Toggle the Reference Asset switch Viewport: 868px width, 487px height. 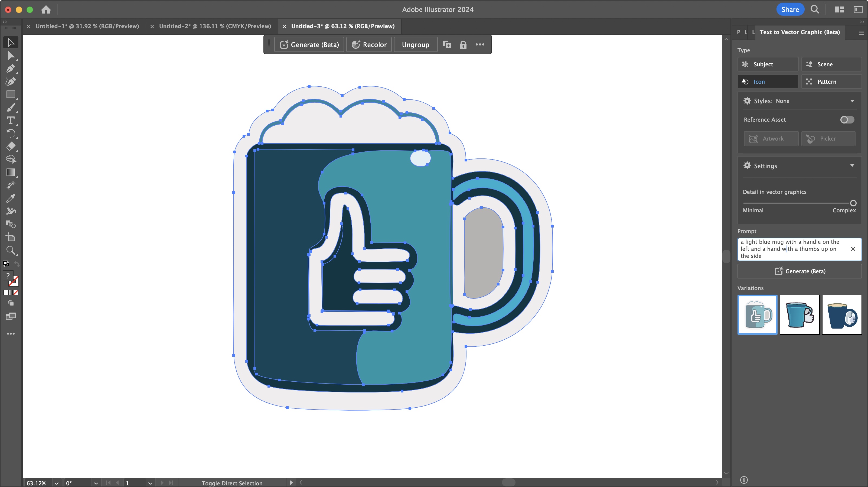[x=847, y=119]
